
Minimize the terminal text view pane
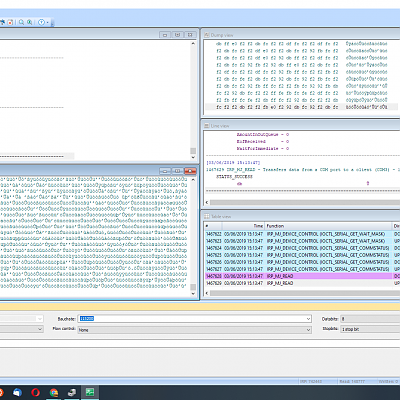165,171
